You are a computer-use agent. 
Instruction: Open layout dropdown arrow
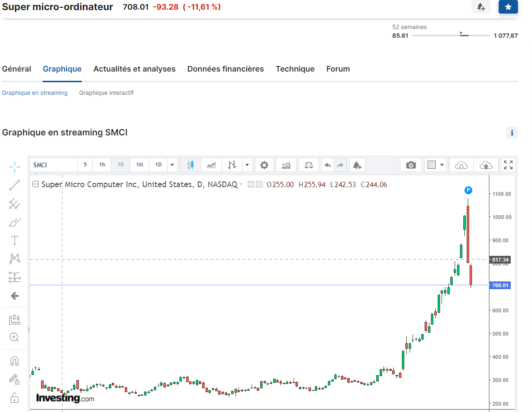pyautogui.click(x=442, y=165)
